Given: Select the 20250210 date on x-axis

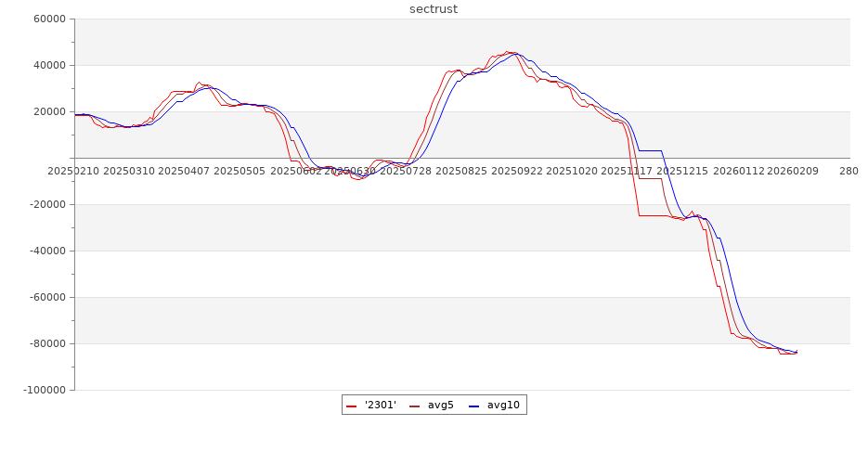Looking at the screenshot, I should tap(73, 172).
